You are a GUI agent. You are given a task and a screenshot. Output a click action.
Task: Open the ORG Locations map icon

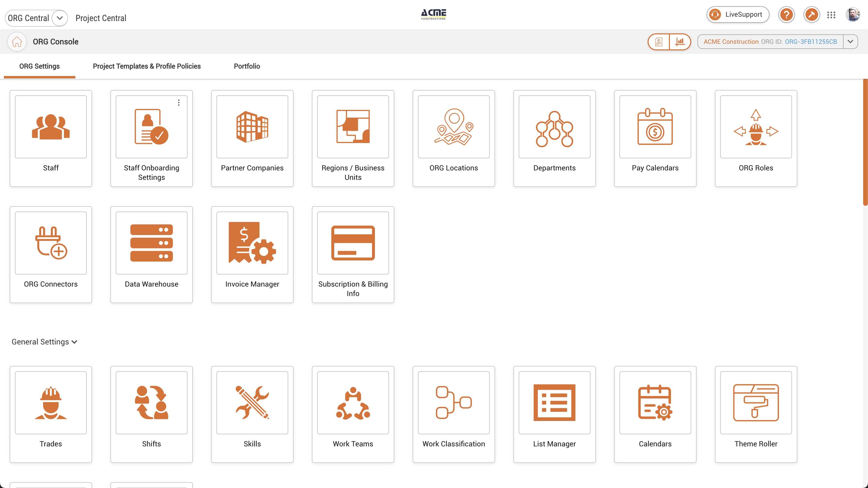(454, 127)
